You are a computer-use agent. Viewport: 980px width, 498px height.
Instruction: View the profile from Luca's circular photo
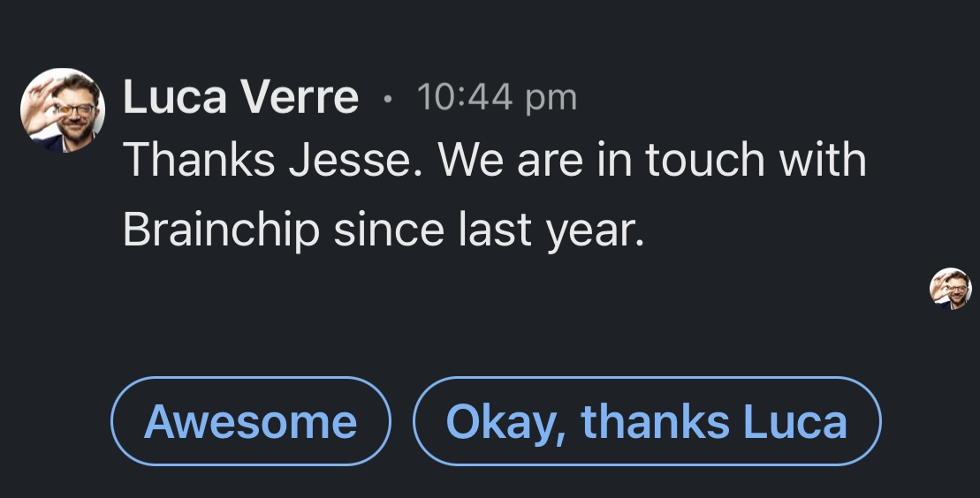pos(62,110)
